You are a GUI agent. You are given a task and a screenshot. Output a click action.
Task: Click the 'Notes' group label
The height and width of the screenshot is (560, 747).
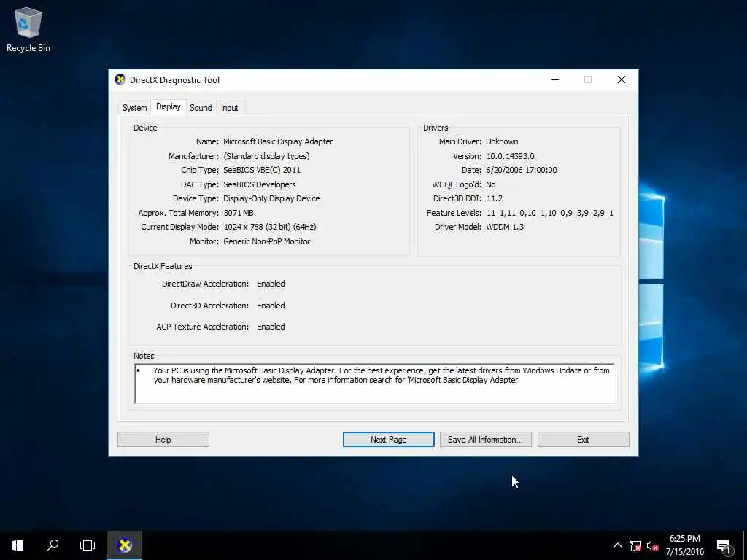pos(144,356)
